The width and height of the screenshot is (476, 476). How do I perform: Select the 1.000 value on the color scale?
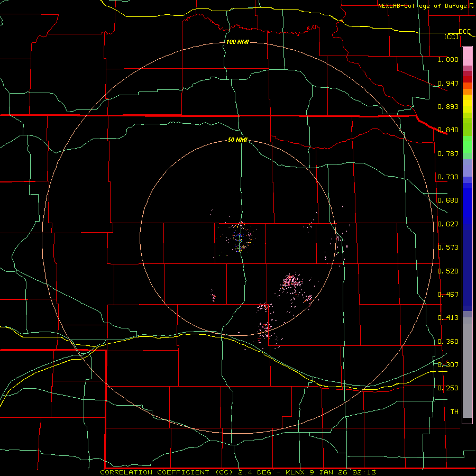(x=448, y=59)
